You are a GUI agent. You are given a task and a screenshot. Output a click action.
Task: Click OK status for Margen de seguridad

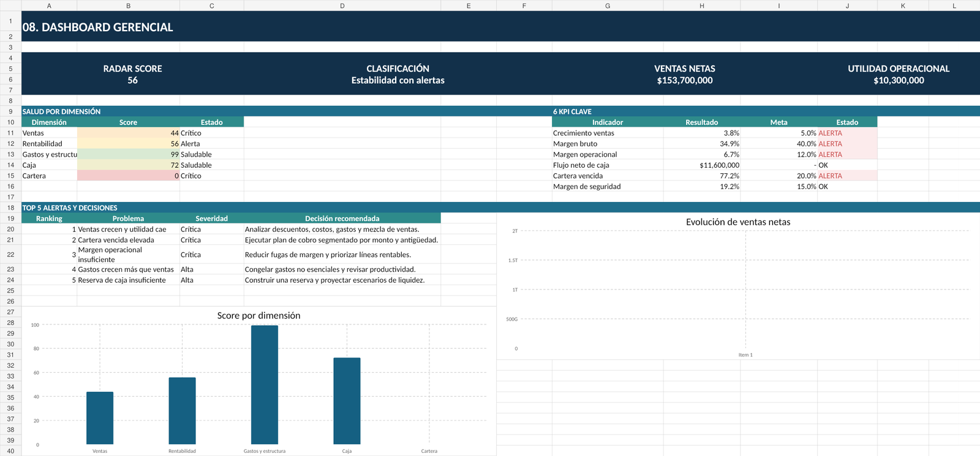tap(847, 187)
